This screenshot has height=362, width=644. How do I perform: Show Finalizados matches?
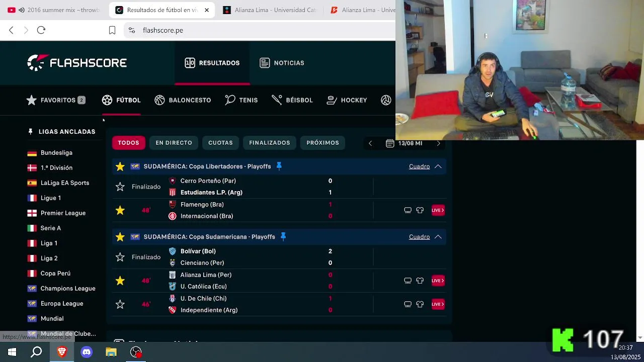[269, 143]
